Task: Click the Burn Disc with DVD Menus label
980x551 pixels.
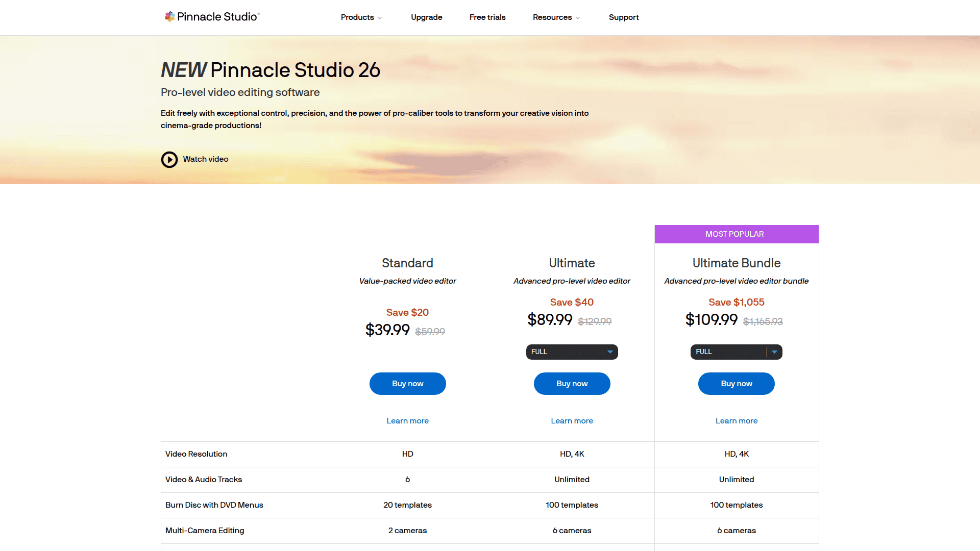Action: coord(214,505)
